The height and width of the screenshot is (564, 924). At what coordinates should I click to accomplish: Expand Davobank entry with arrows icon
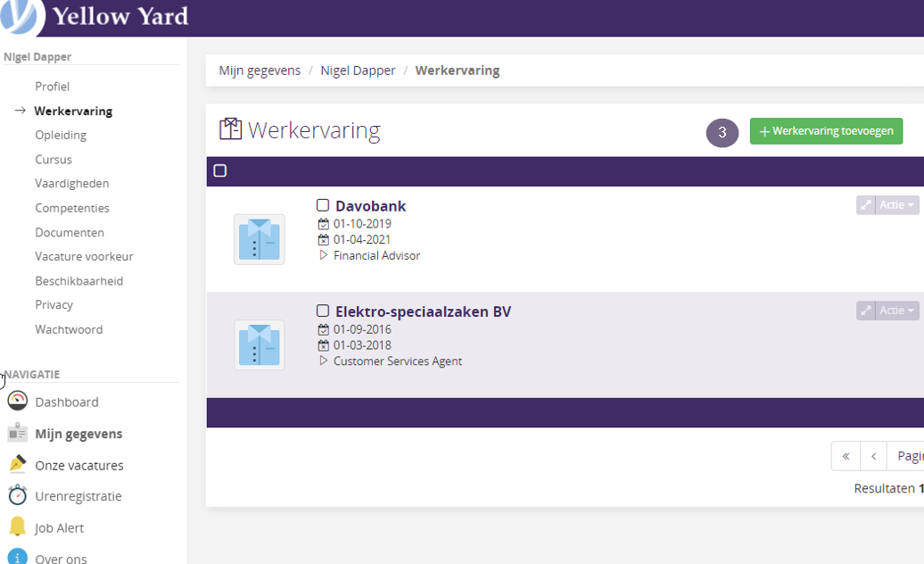click(866, 205)
